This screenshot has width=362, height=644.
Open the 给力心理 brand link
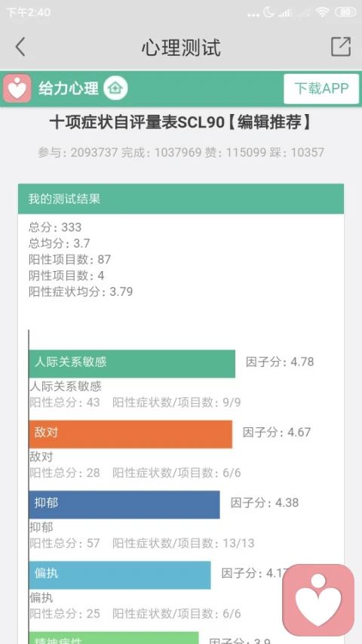click(x=69, y=88)
